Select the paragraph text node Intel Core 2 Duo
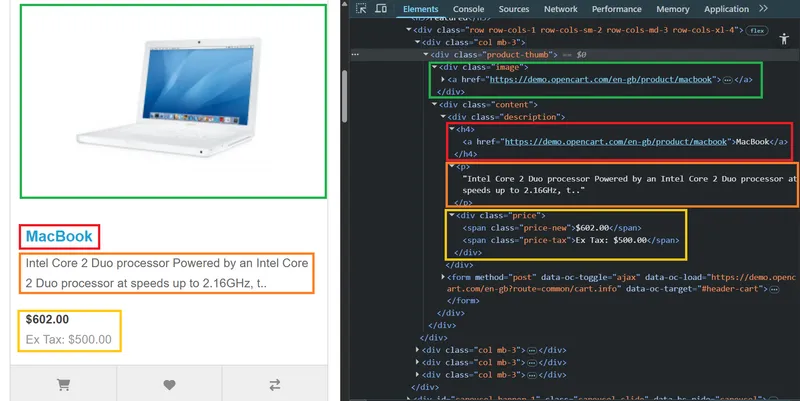This screenshot has height=401, width=800. click(629, 185)
